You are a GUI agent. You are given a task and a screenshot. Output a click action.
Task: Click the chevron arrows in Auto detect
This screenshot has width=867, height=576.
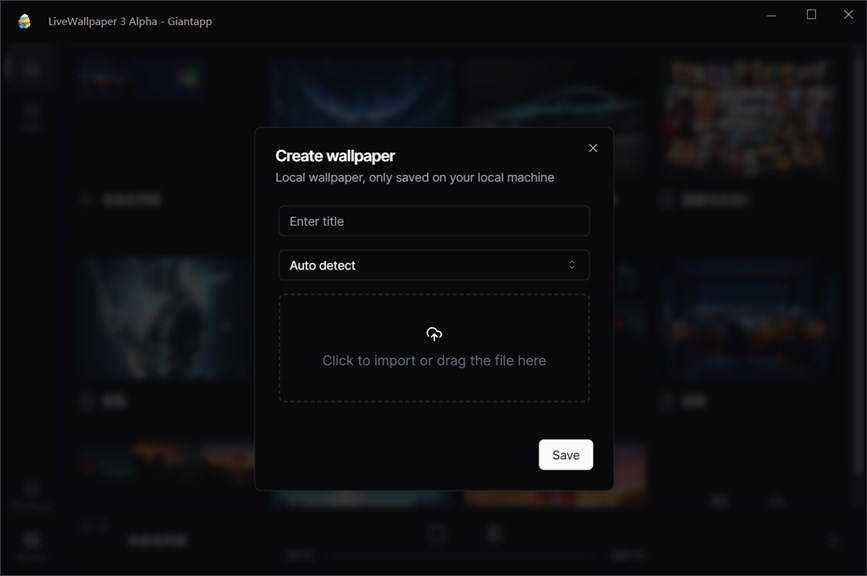572,265
